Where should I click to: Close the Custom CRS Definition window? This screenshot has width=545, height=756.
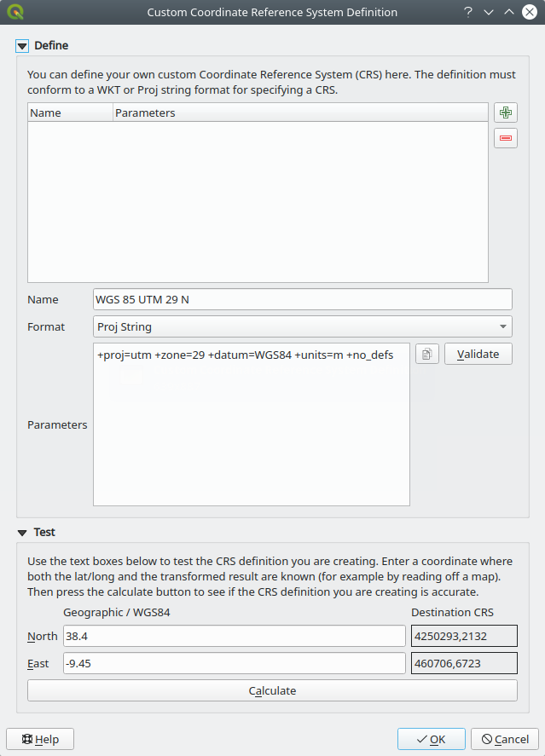coord(529,12)
